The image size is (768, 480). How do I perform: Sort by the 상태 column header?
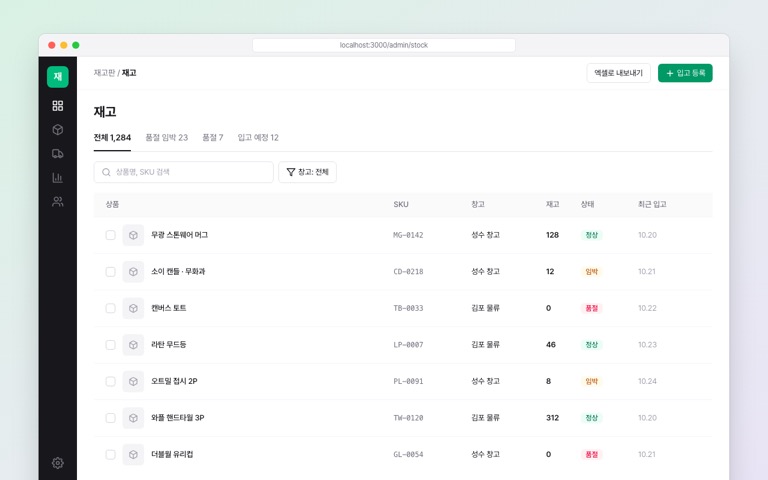point(587,204)
